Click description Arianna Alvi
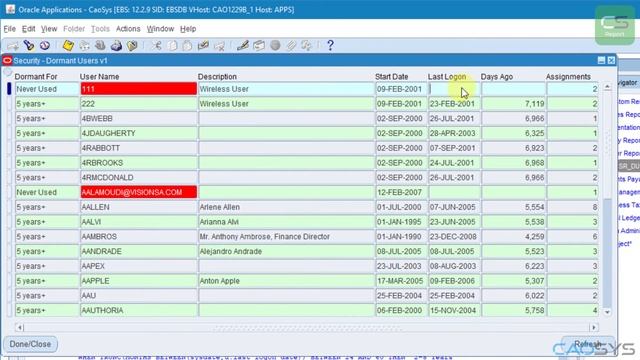Viewport: 640px width, 360px height. [286, 222]
